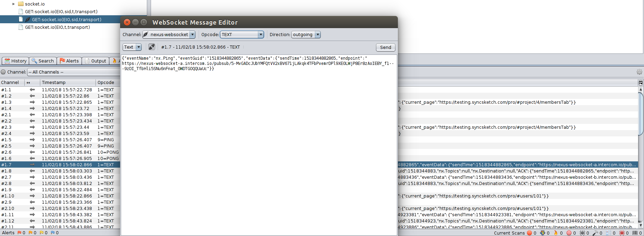The width and height of the screenshot is (644, 236).
Task: Click the orange medium alerts flag in status bar
Action: 31,233
